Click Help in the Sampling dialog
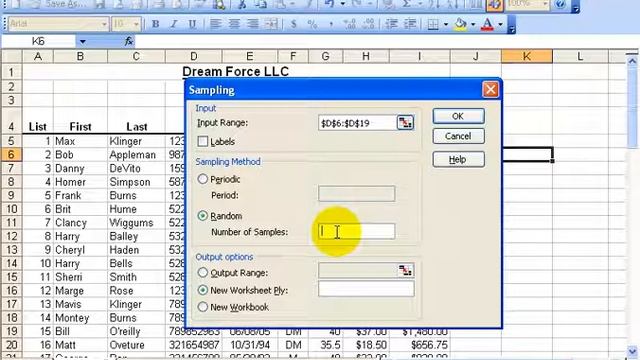The width and height of the screenshot is (640, 360). pyautogui.click(x=458, y=159)
